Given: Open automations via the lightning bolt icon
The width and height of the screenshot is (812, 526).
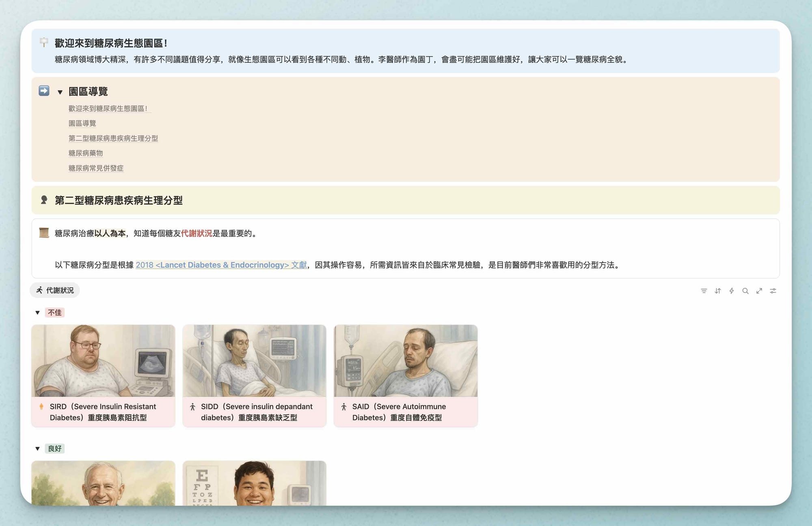Looking at the screenshot, I should point(731,291).
